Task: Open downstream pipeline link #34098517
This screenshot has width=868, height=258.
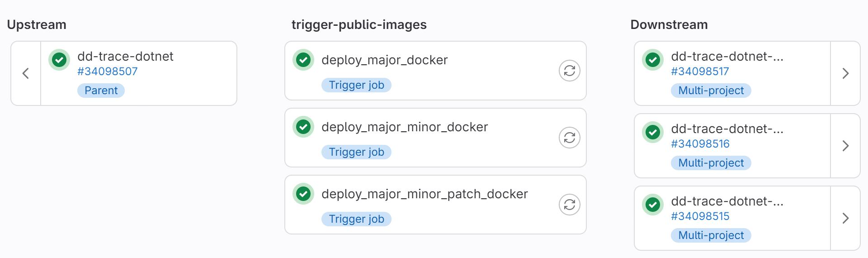Action: [700, 72]
